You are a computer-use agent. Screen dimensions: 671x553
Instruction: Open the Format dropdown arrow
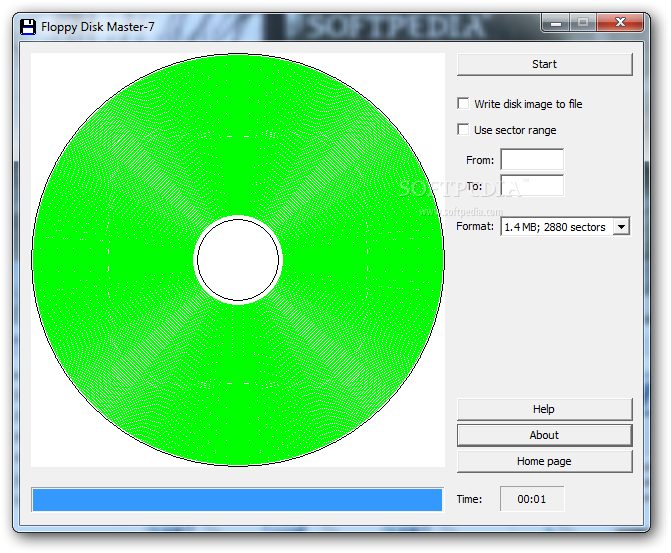click(x=621, y=226)
